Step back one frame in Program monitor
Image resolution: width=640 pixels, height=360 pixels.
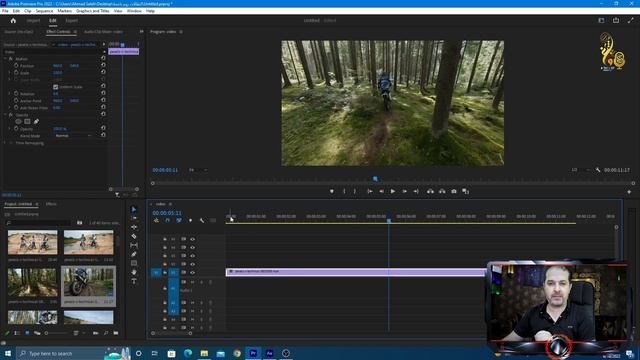[x=381, y=191]
